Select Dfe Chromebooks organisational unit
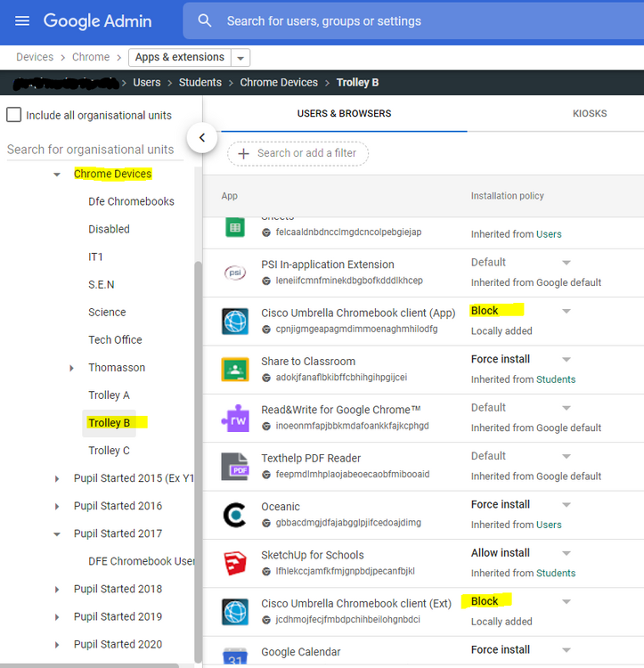The height and width of the screenshot is (668, 644). pos(131,201)
